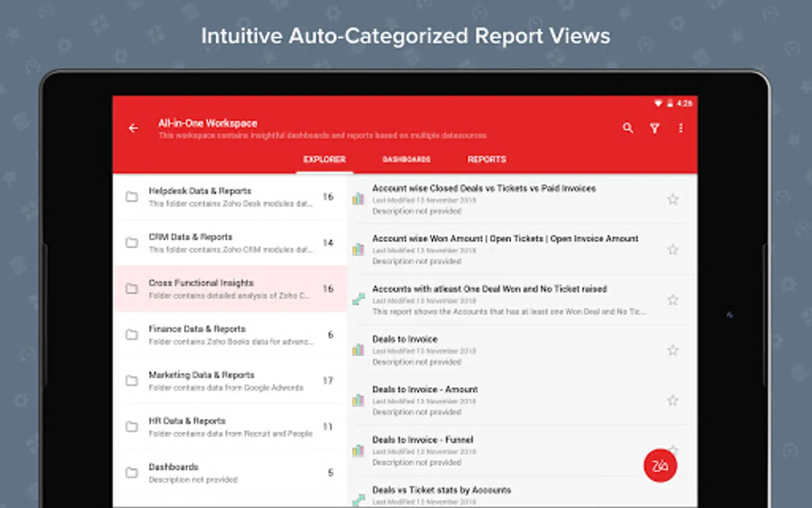Image resolution: width=812 pixels, height=508 pixels.
Task: Open Deals to Invoice - Amount report title
Action: (425, 389)
